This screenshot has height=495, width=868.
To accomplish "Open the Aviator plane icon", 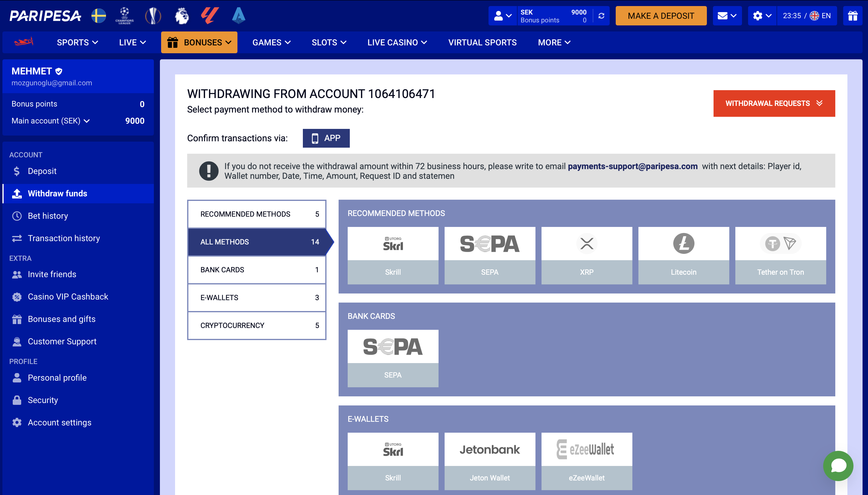I will pyautogui.click(x=24, y=42).
